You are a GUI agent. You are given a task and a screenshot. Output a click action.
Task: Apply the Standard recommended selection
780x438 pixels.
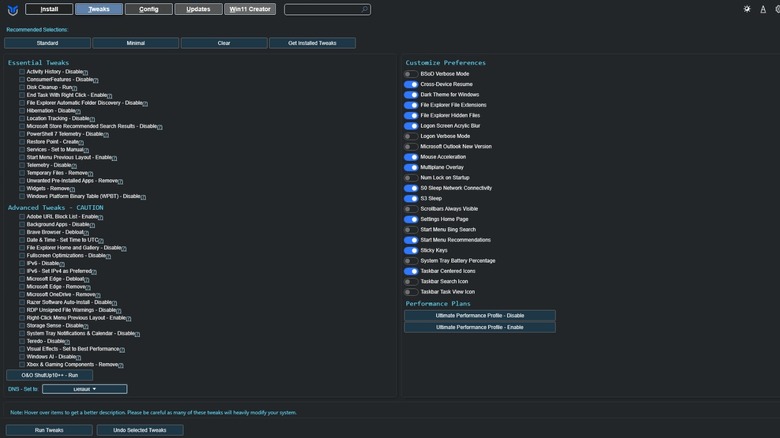click(x=47, y=43)
